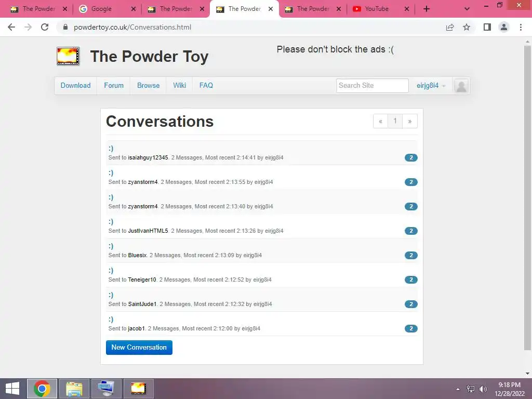Click the network tray icon
Viewport: 532px width, 399px height.
pyautogui.click(x=470, y=389)
